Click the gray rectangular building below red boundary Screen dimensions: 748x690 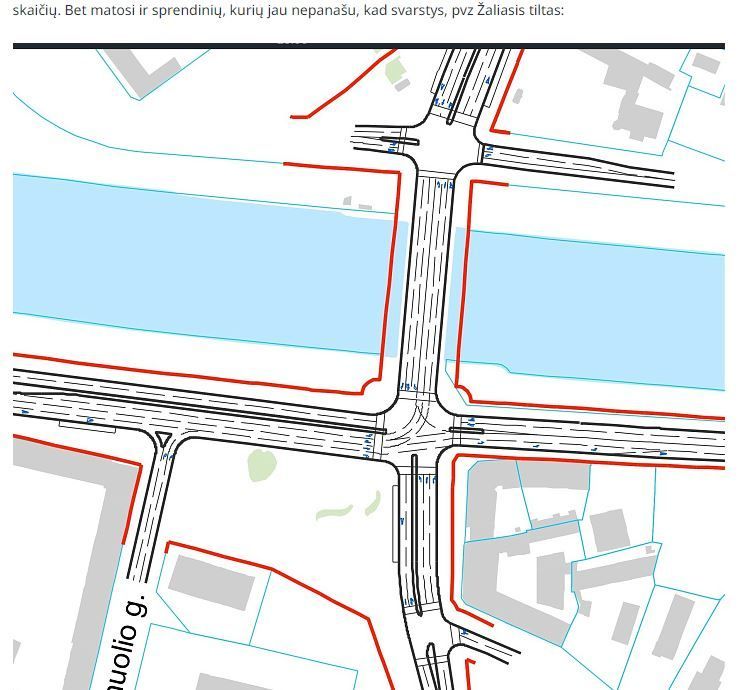pos(210,582)
